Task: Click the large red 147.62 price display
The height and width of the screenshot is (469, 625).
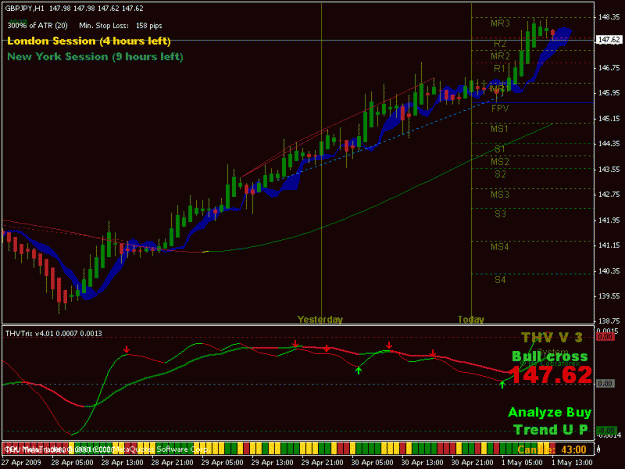Action: point(550,375)
